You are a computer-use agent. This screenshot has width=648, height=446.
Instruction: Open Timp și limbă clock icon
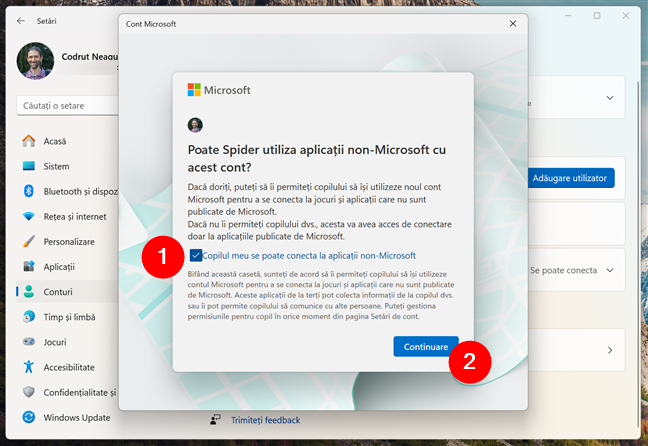coord(29,317)
